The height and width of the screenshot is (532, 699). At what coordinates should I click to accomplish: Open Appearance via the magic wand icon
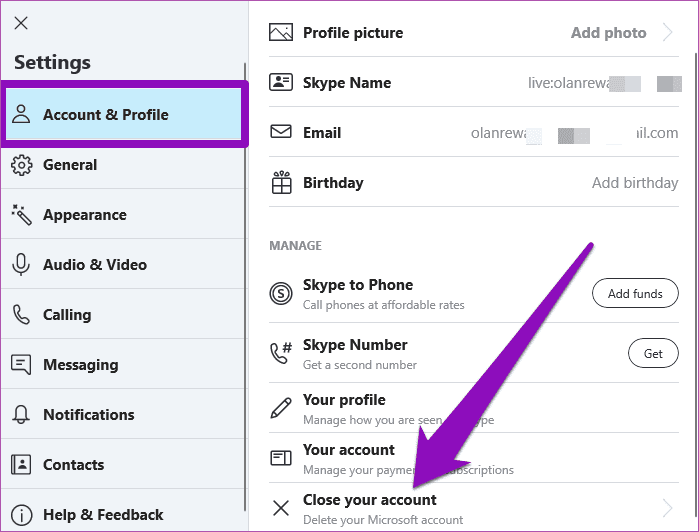[21, 214]
